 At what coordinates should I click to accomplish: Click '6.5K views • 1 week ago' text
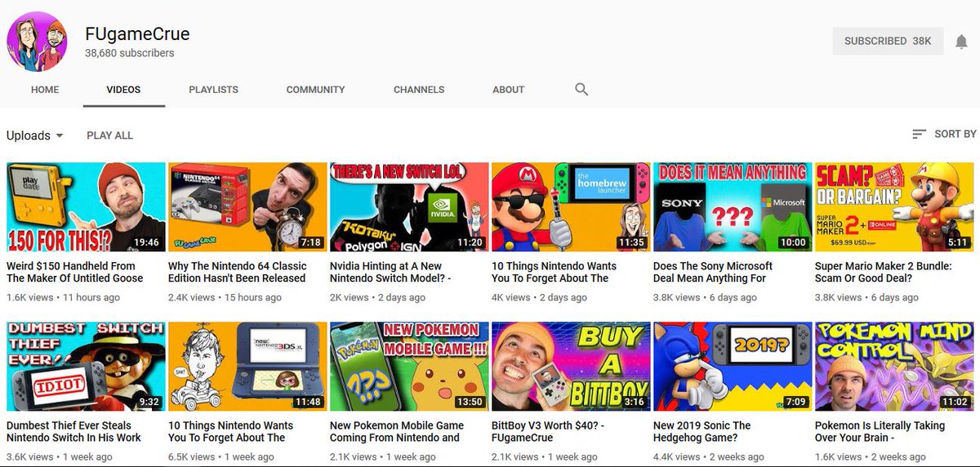[x=221, y=456]
